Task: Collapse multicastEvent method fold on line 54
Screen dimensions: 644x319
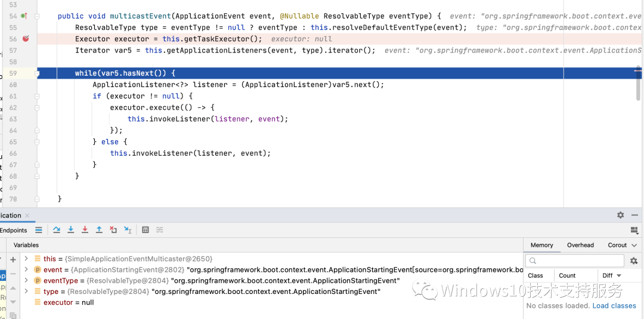Action: (37, 17)
